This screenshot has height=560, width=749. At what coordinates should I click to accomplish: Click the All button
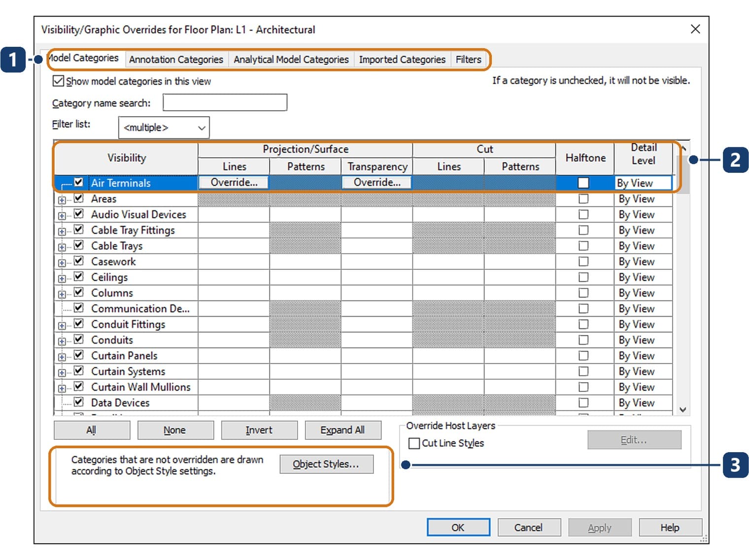point(92,430)
